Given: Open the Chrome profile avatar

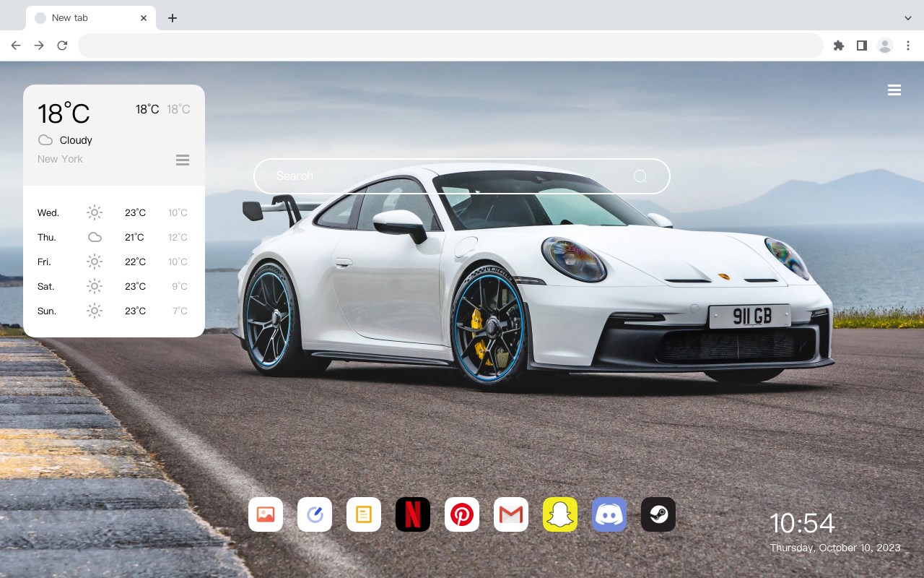Looking at the screenshot, I should click(885, 46).
